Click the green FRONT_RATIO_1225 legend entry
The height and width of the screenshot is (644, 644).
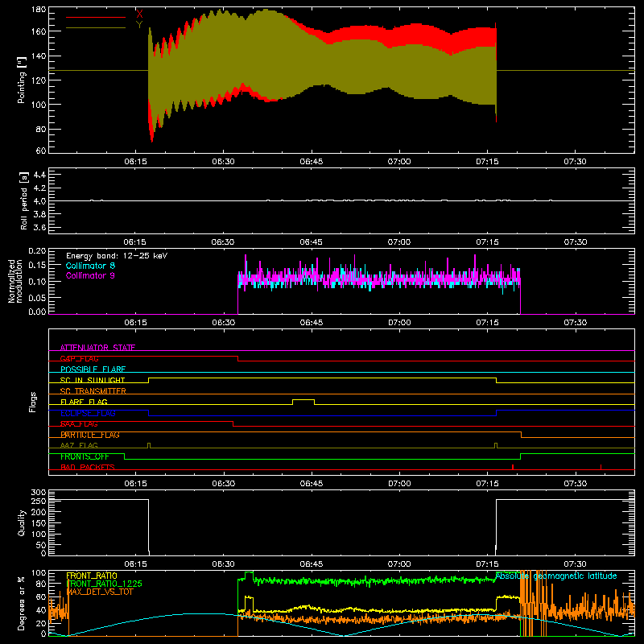click(x=105, y=584)
